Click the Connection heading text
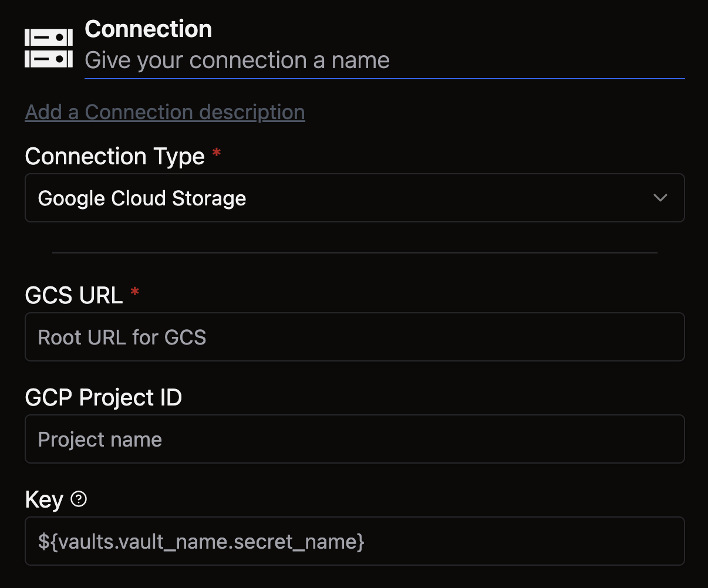Screen dimensions: 708x588 tap(149, 29)
